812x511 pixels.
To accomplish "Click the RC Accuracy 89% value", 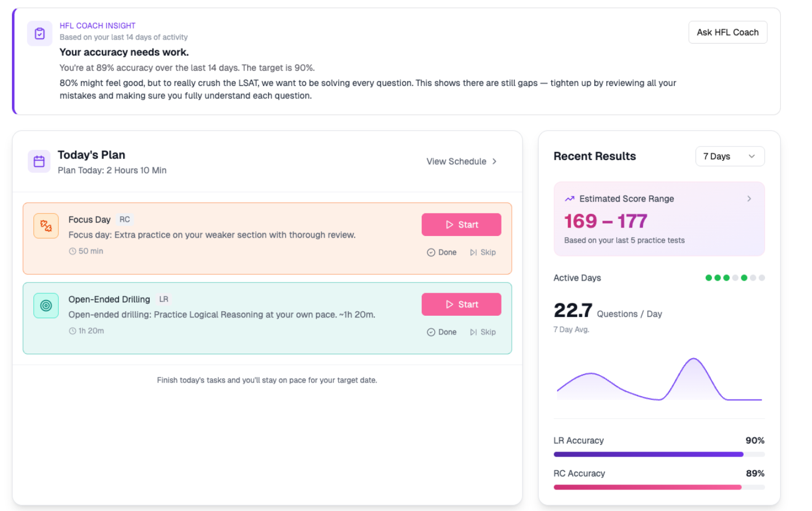I will [755, 473].
